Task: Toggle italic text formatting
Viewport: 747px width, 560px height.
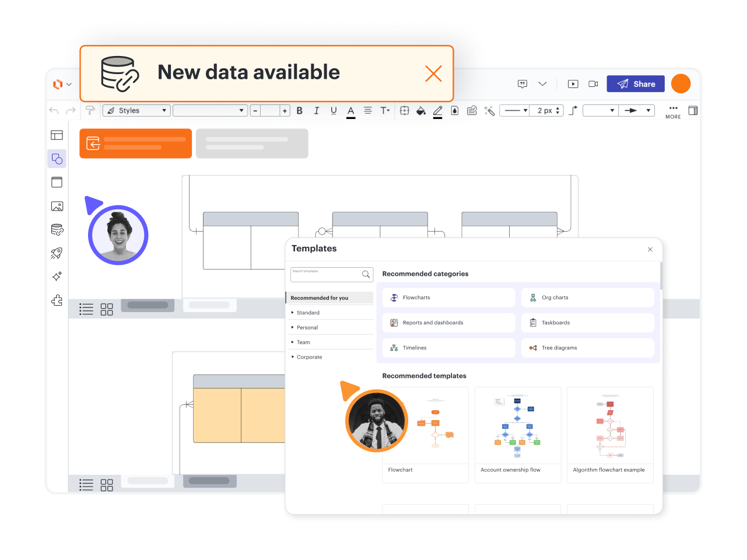Action: [x=317, y=111]
